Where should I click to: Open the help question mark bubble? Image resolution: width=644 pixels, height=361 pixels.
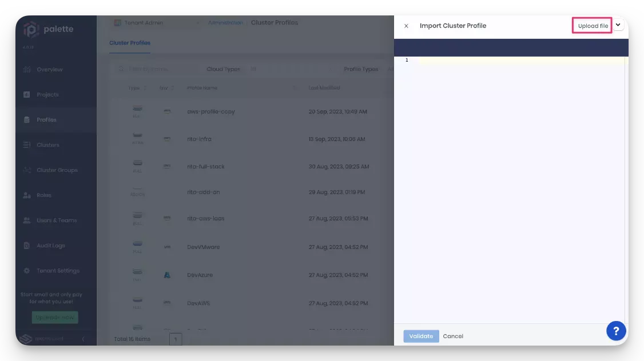(x=616, y=330)
